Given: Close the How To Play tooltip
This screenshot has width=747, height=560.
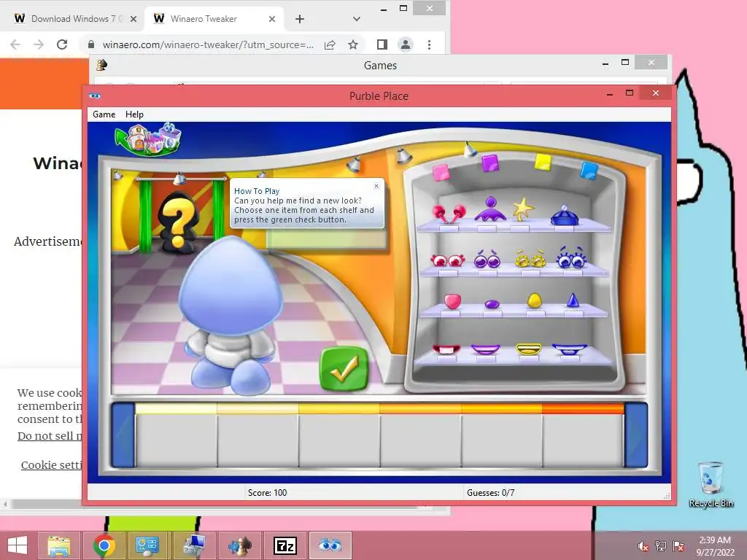Looking at the screenshot, I should pyautogui.click(x=376, y=186).
